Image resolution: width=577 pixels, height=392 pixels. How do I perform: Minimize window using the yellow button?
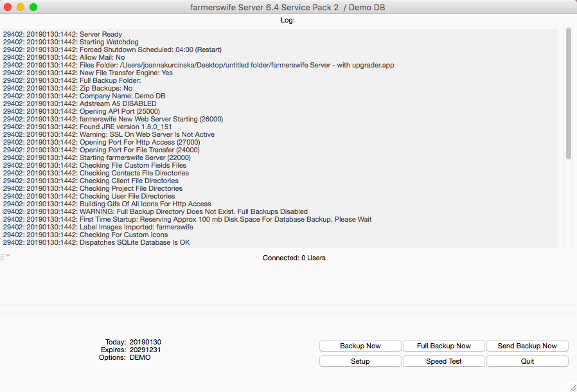coord(21,7)
